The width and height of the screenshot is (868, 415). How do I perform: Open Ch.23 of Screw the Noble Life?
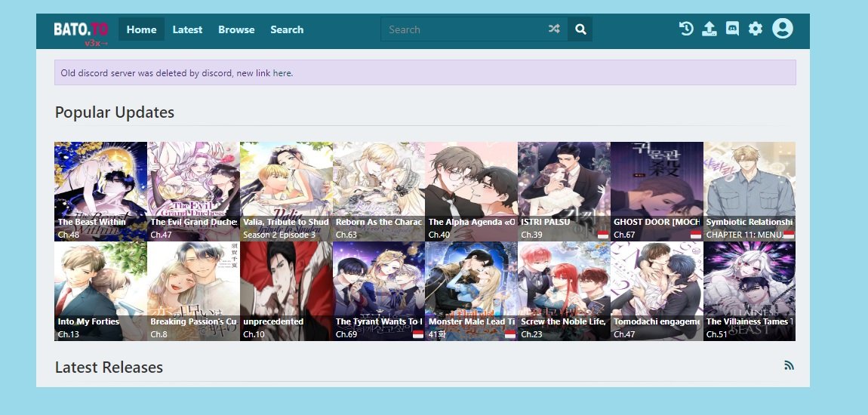pos(531,334)
